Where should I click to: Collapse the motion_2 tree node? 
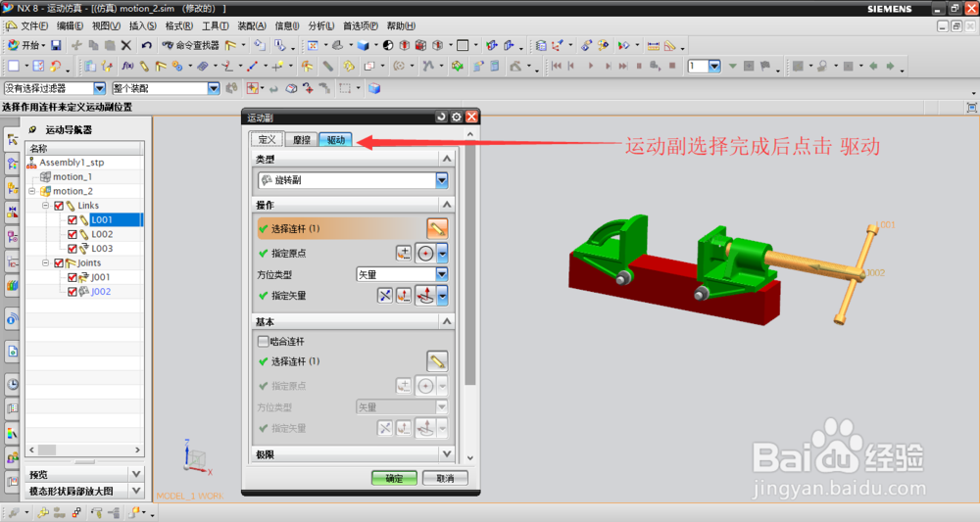click(x=32, y=191)
